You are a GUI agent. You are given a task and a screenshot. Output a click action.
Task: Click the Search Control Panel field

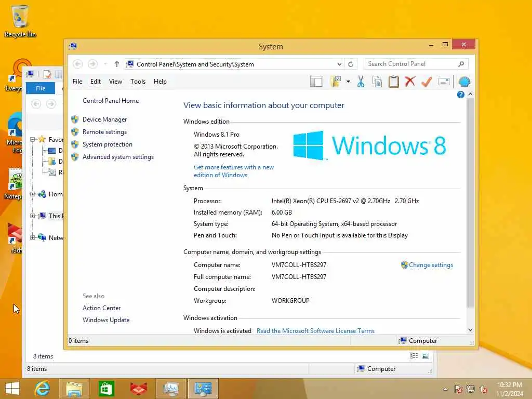click(x=416, y=64)
